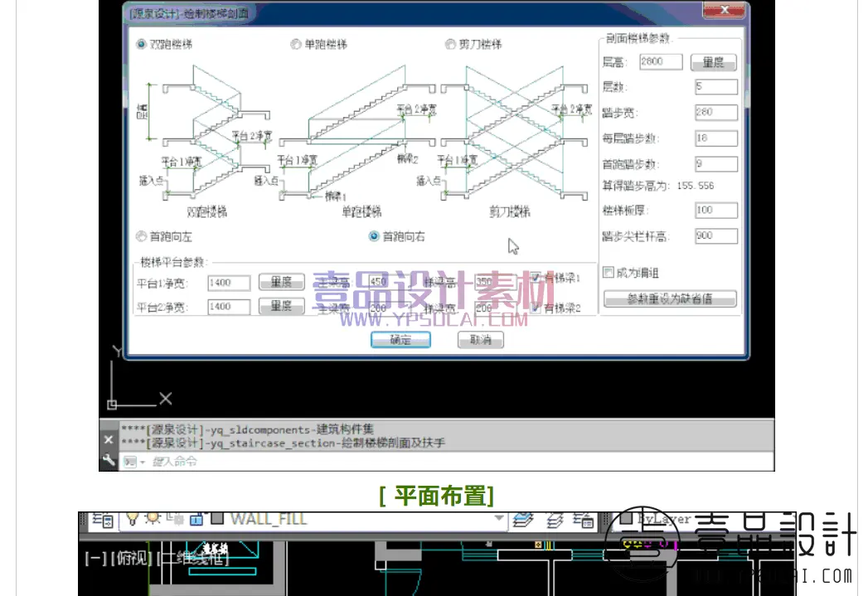868x596 pixels.
Task: Click the 平台2净宽 field showing 1400
Action: (229, 307)
